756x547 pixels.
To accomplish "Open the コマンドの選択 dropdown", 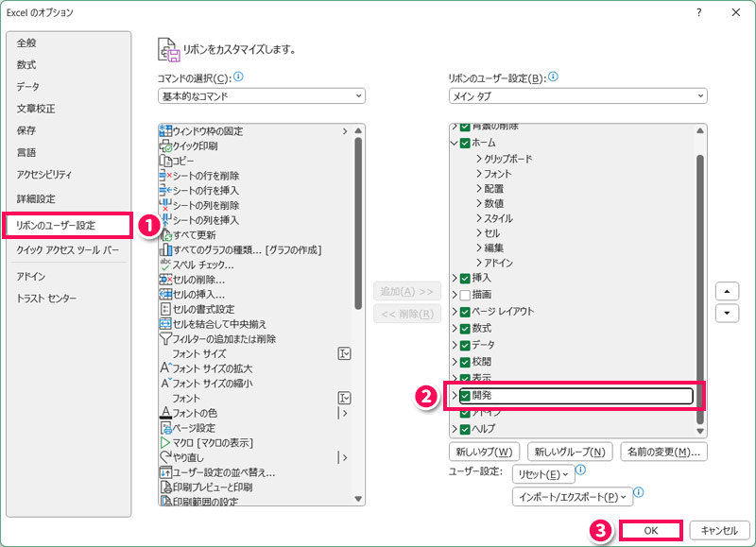I will [262, 96].
